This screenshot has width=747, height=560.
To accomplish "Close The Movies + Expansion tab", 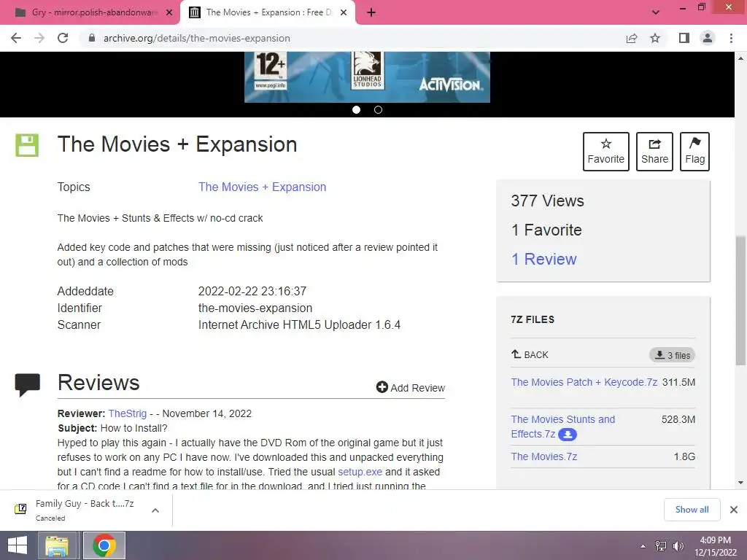I will (344, 13).
